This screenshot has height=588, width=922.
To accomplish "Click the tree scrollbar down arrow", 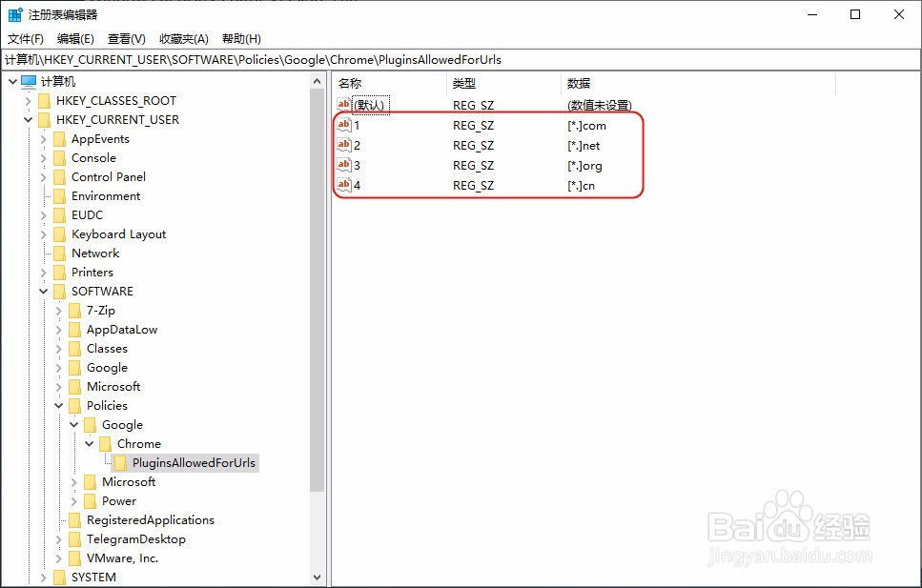I will point(317,578).
